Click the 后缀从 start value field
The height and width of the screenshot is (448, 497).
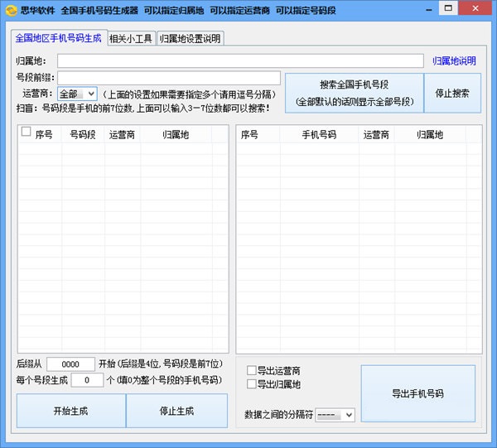(70, 364)
